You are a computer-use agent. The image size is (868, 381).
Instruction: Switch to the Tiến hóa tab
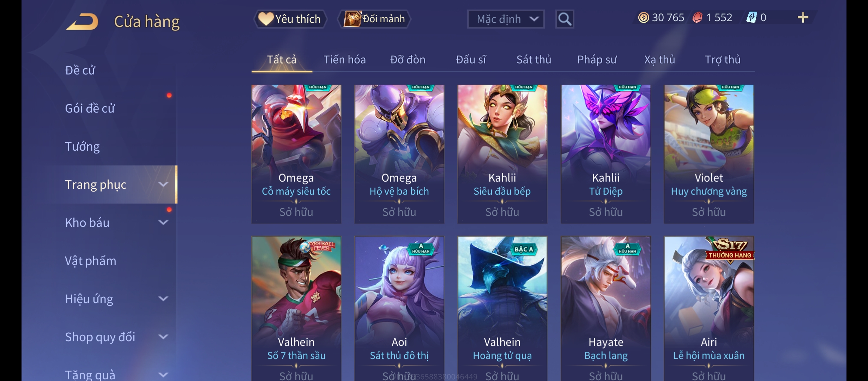coord(345,60)
